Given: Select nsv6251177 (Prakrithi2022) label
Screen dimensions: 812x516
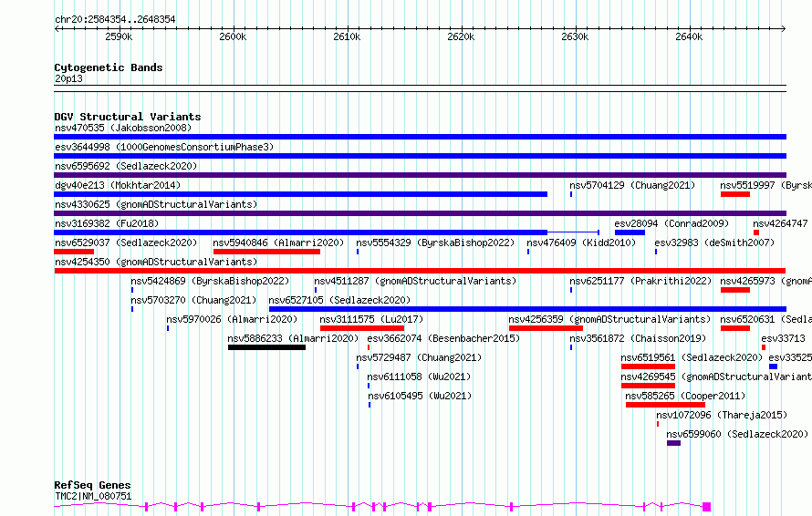Looking at the screenshot, I should coord(641,281).
